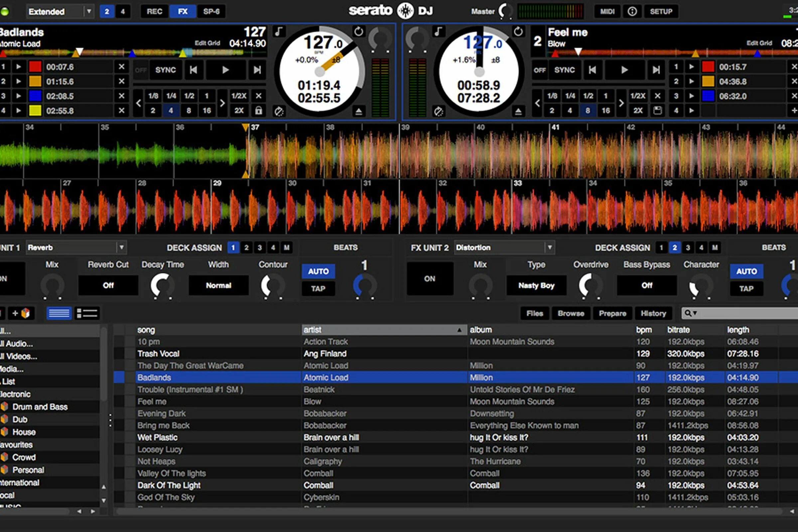Viewport: 798px width, 532px height.
Task: Play deck 2 track
Action: click(x=624, y=70)
